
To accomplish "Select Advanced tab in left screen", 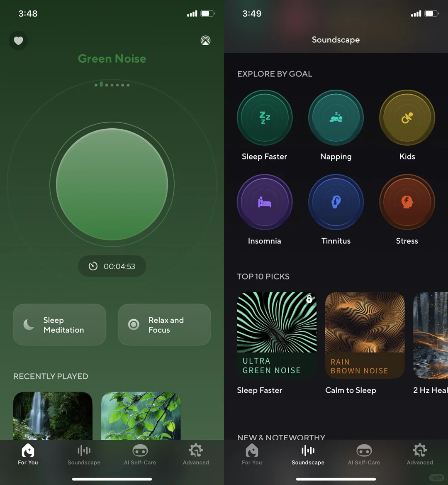I will (x=196, y=454).
